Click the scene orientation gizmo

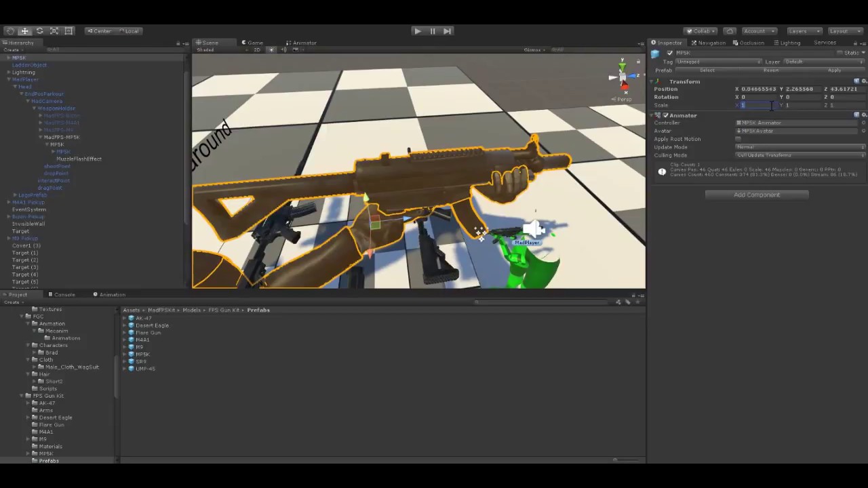pyautogui.click(x=623, y=77)
